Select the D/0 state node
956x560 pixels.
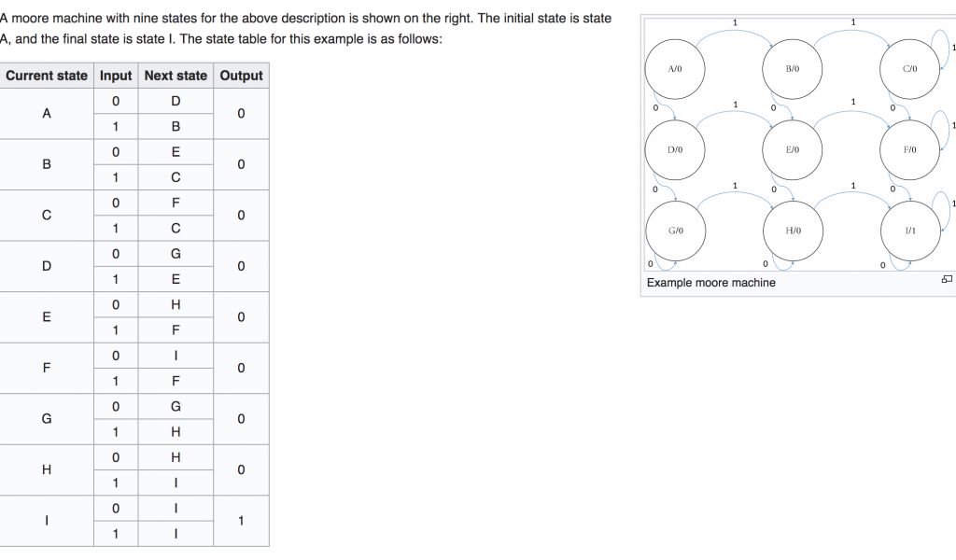point(675,149)
